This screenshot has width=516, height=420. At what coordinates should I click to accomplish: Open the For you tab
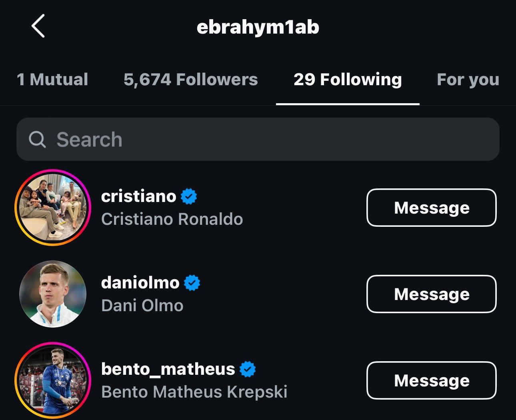468,80
